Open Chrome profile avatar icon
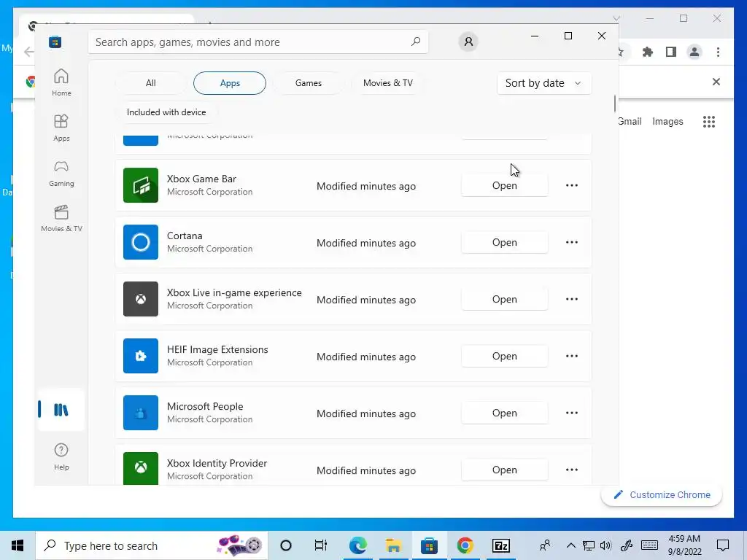The image size is (747, 560). click(694, 52)
